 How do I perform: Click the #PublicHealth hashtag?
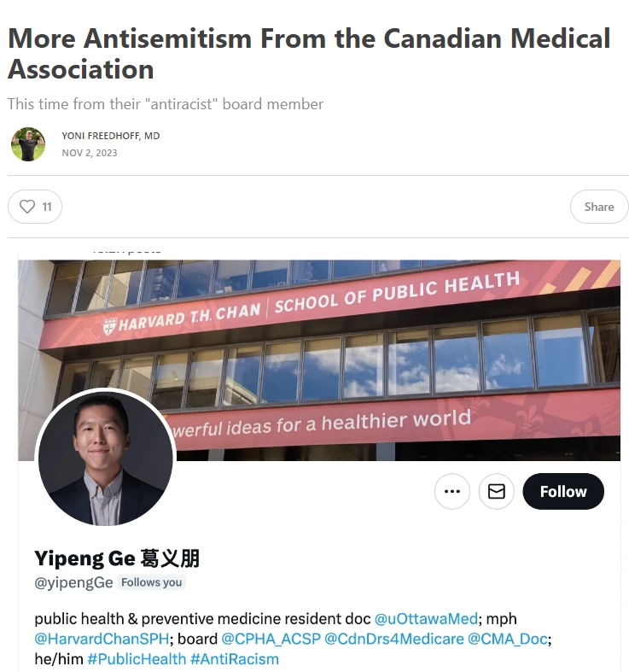click(137, 658)
